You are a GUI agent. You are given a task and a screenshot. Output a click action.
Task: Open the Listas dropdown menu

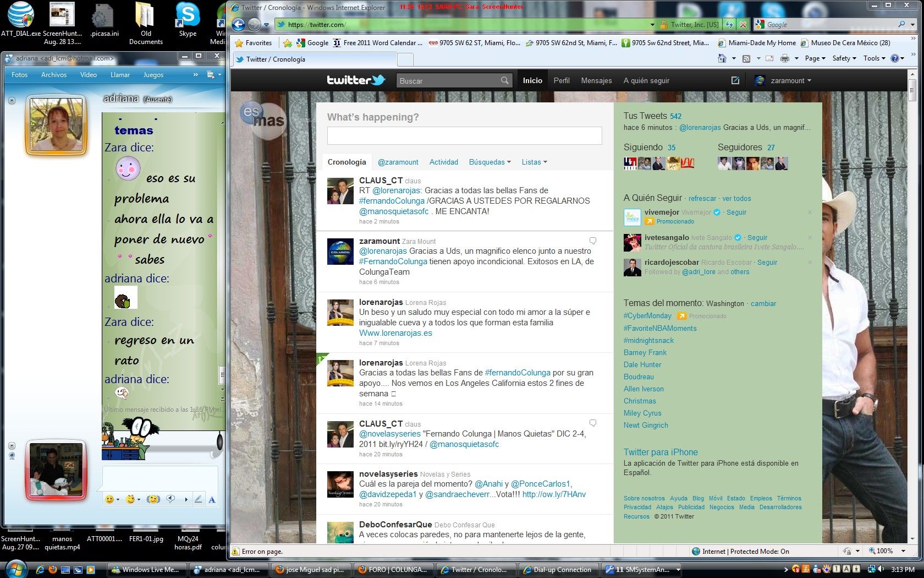534,162
